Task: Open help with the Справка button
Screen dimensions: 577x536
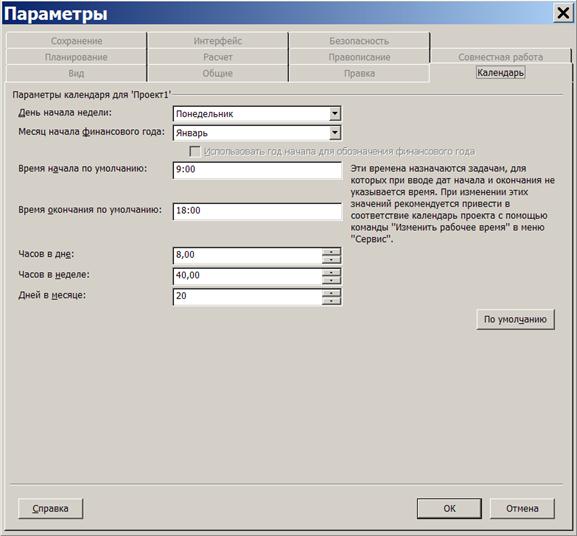Action: click(x=50, y=508)
